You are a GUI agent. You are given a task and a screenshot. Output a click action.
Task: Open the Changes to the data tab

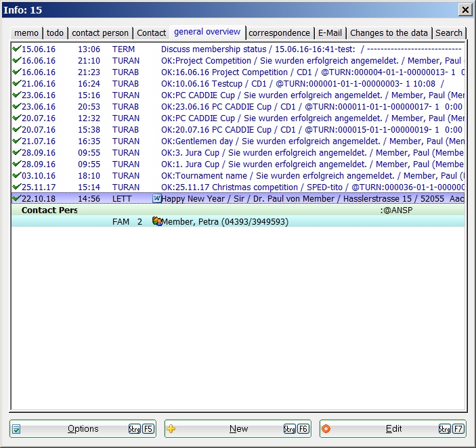click(389, 33)
